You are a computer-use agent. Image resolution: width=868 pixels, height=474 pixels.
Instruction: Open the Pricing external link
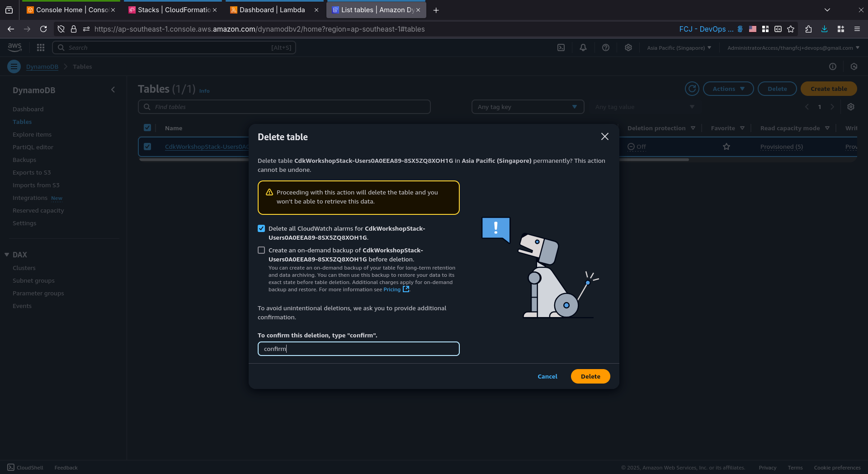pos(396,289)
